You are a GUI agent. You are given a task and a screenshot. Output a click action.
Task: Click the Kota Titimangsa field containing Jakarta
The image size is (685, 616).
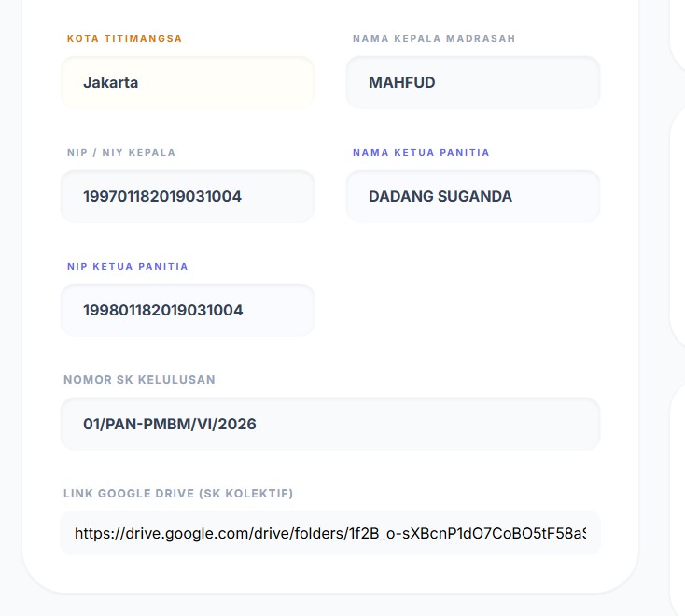(x=188, y=82)
